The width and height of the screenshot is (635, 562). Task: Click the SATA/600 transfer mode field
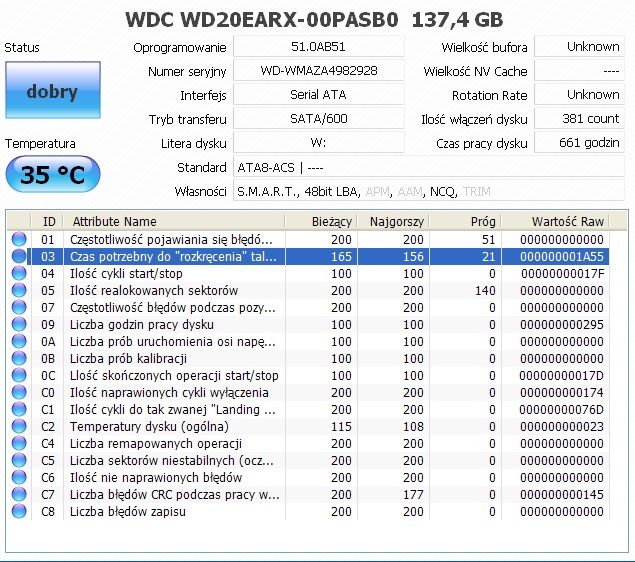(x=319, y=118)
